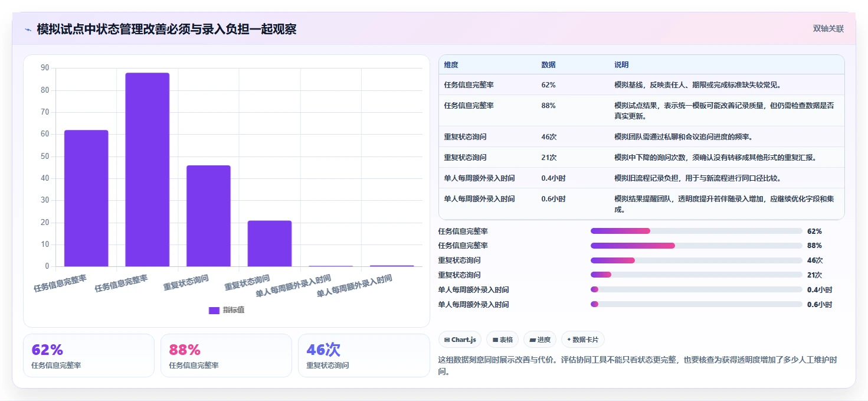This screenshot has width=868, height=401.
Task: Click the description starting 模拟旧流程记录负担
Action: [698, 178]
